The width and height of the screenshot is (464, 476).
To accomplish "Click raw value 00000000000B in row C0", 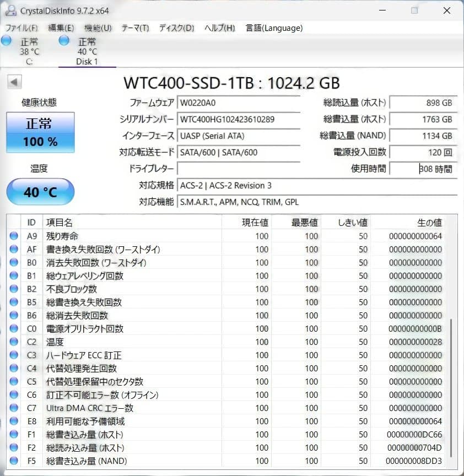I will coord(415,328).
